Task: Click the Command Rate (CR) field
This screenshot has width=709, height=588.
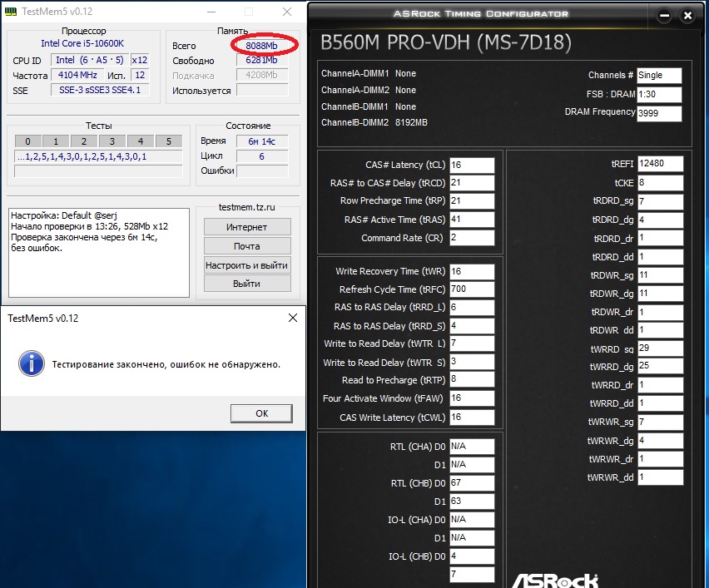Action: click(x=472, y=238)
